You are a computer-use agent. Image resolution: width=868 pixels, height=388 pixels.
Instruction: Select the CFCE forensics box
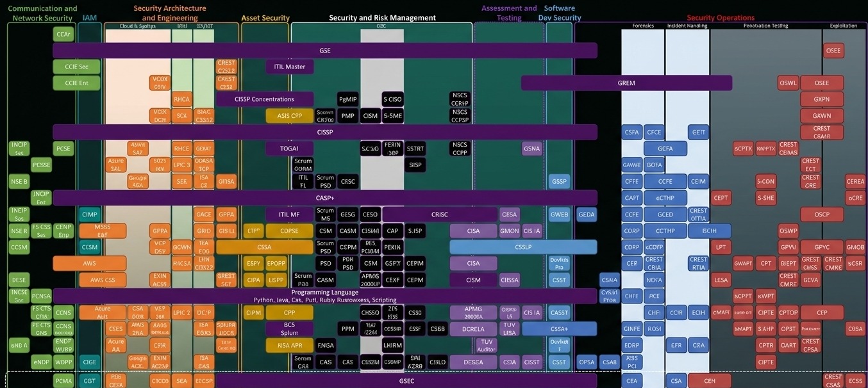point(654,133)
